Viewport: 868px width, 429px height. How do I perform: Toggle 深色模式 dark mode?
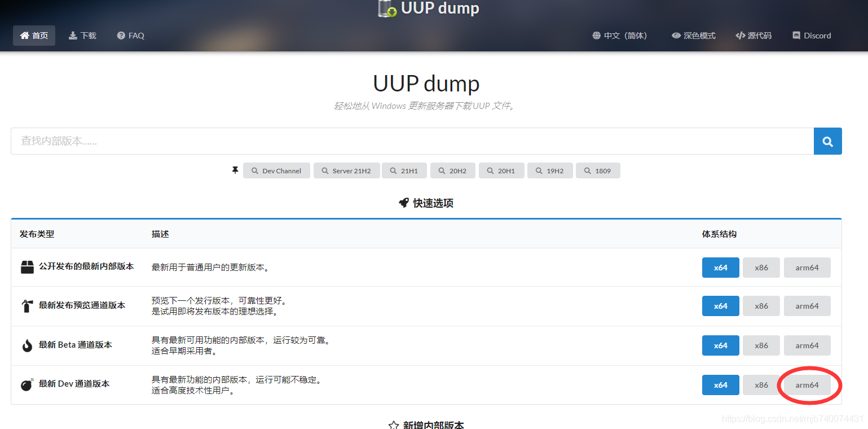(694, 36)
